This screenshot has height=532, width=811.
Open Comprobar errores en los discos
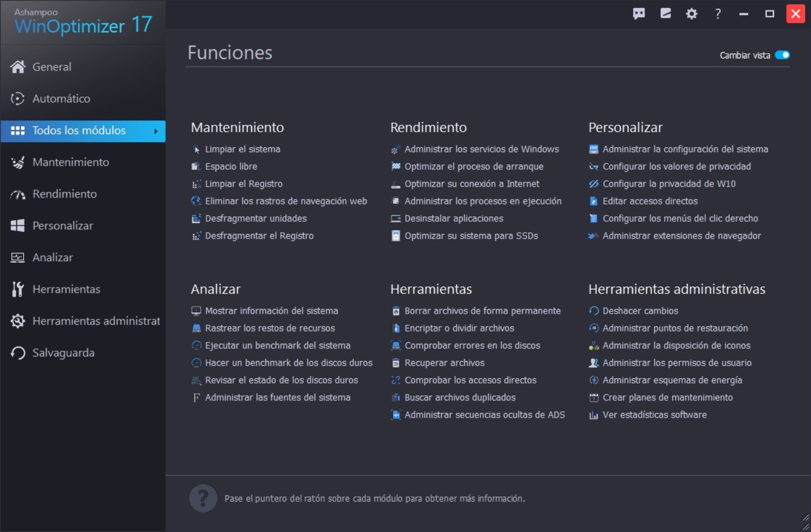[x=472, y=345]
